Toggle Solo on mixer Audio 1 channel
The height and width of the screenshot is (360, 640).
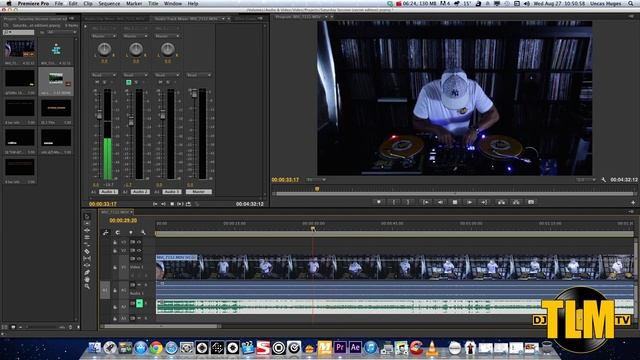coord(104,82)
